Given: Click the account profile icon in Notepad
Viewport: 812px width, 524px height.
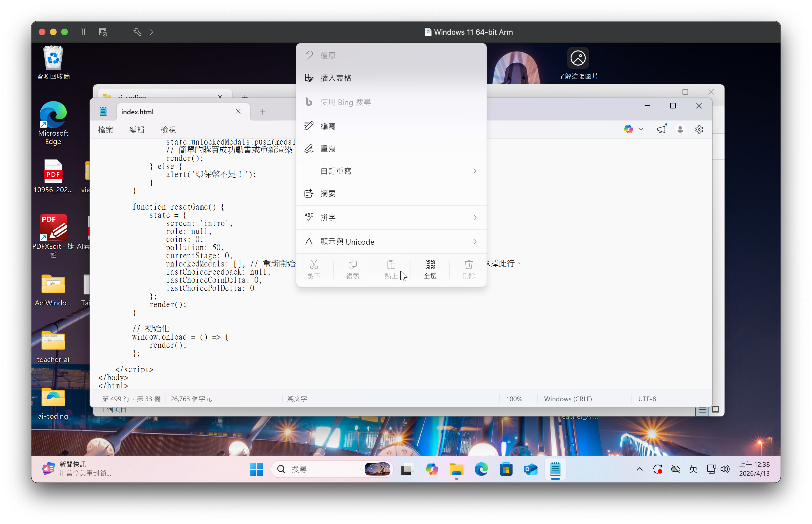Looking at the screenshot, I should pyautogui.click(x=680, y=129).
